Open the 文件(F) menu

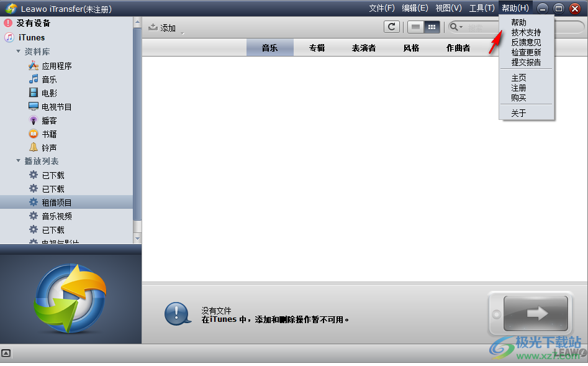point(381,8)
